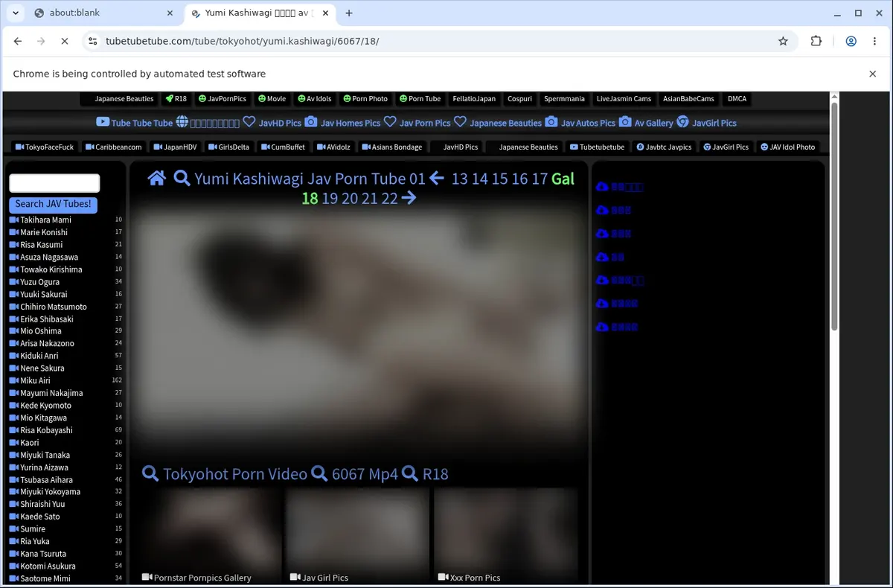Open thumbnail labeled Jav Girl Pics
Screen dimensions: 893x588
tap(356, 534)
